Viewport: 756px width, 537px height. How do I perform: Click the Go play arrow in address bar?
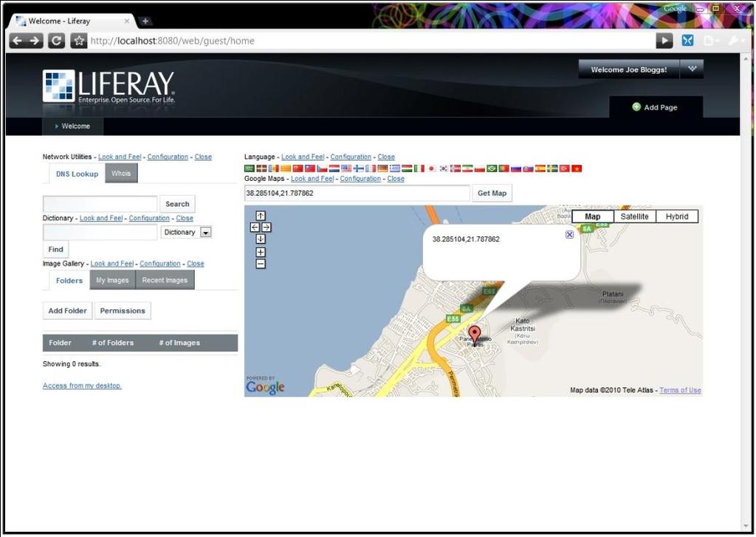664,41
